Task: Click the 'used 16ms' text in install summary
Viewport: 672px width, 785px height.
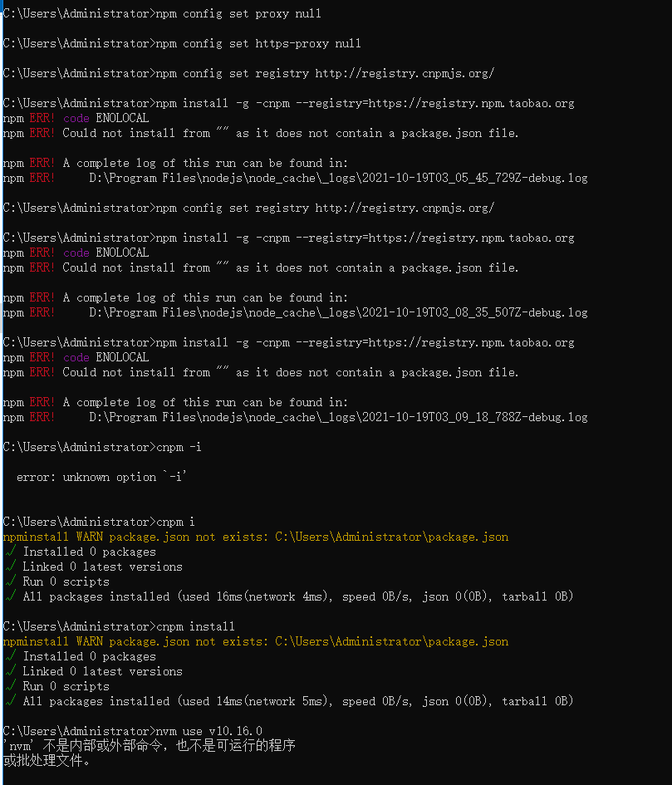Action: click(213, 596)
